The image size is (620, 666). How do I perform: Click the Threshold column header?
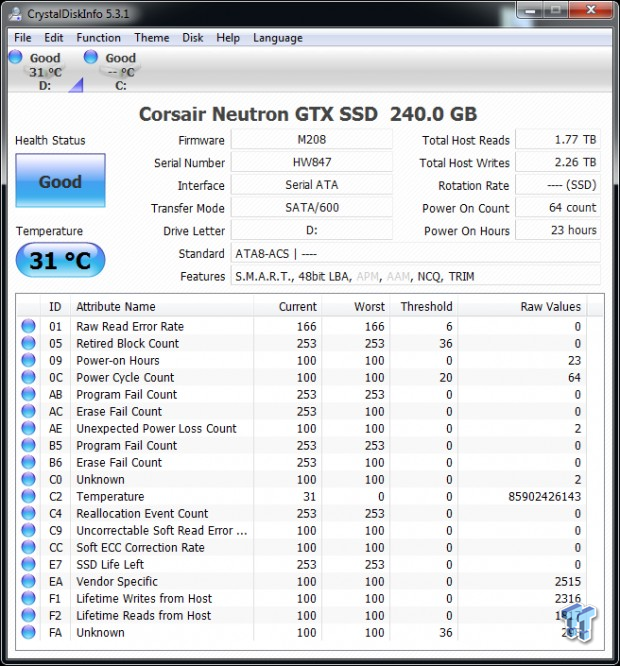point(424,307)
